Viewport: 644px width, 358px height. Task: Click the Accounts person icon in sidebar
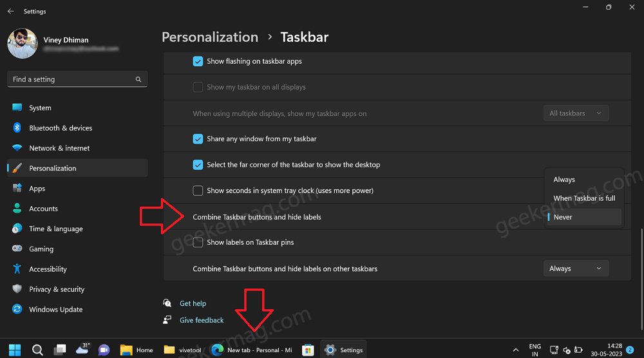[x=17, y=208]
